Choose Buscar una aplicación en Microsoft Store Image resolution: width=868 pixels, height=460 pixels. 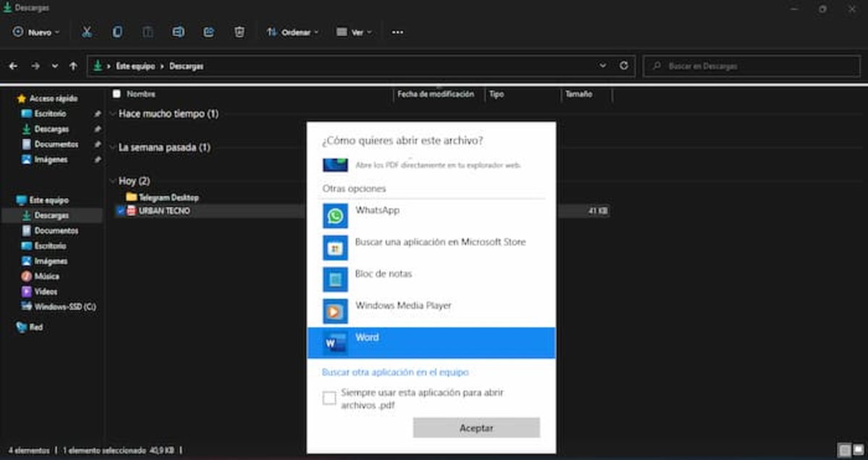coord(431,247)
